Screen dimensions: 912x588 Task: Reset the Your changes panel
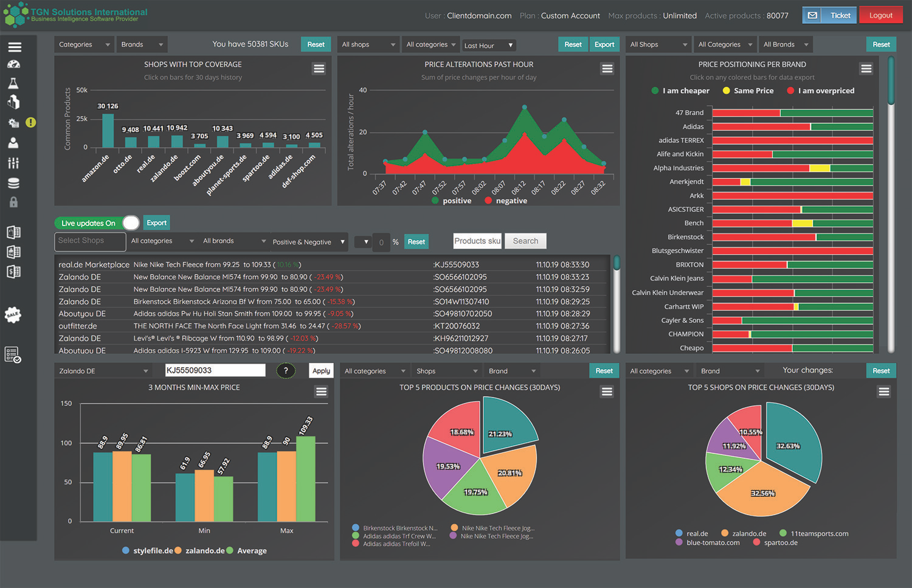point(881,370)
